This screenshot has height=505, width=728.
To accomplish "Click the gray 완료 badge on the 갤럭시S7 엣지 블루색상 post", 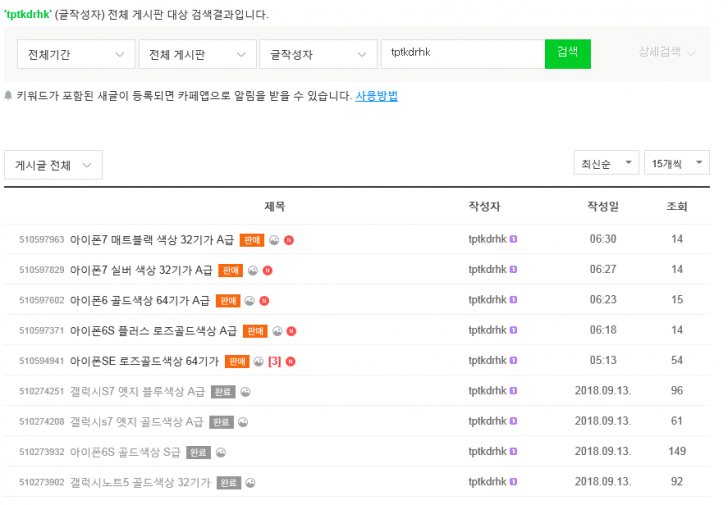I will click(225, 392).
